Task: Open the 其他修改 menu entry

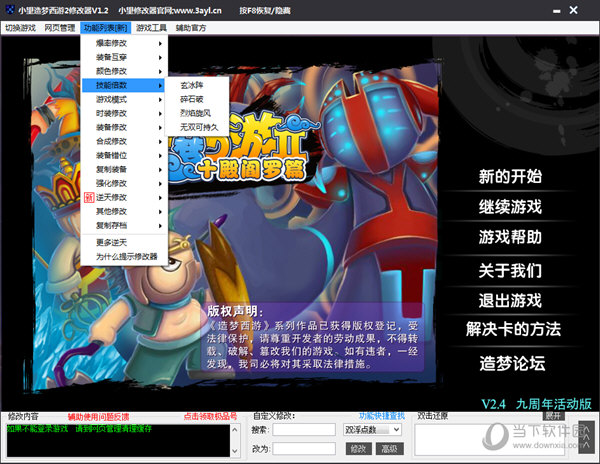Action: (124, 212)
